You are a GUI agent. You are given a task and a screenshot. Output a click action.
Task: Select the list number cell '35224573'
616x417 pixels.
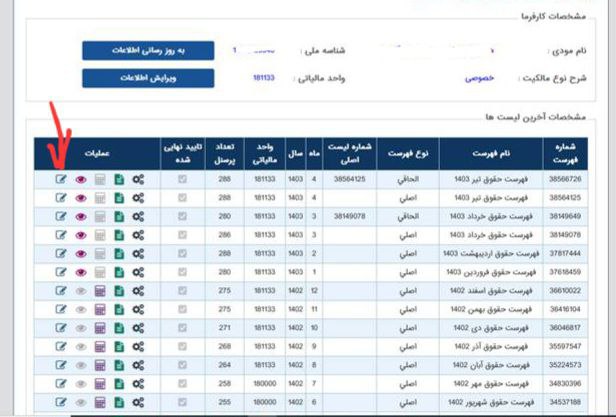[x=565, y=365]
